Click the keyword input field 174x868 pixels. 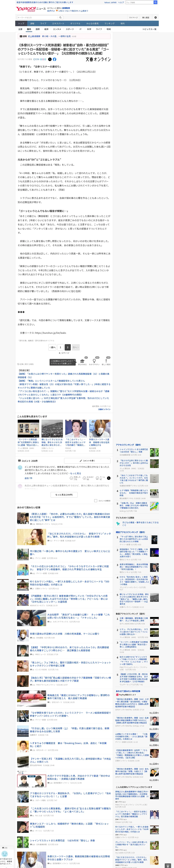pyautogui.click(x=37, y=18)
